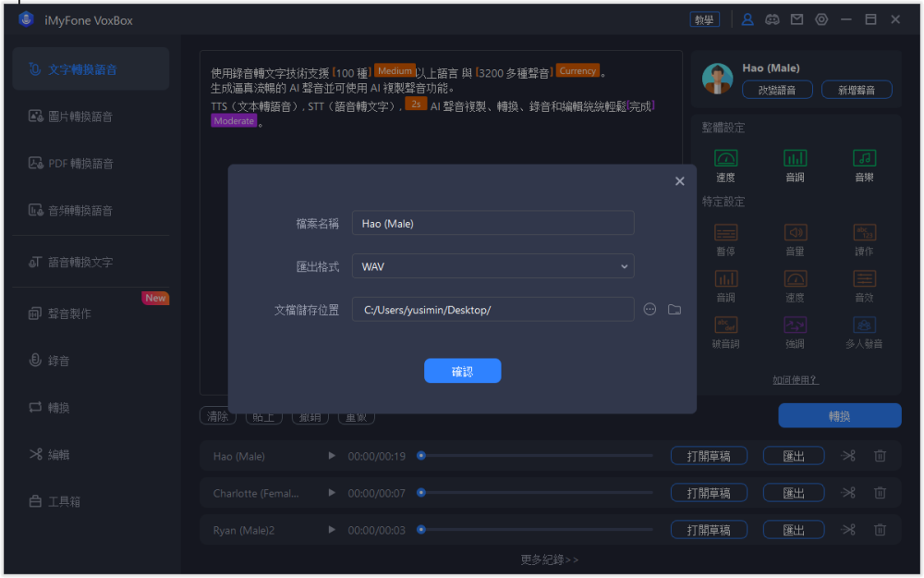Open the Discord community icon
Viewport: 924px width, 578px height.
click(x=772, y=19)
